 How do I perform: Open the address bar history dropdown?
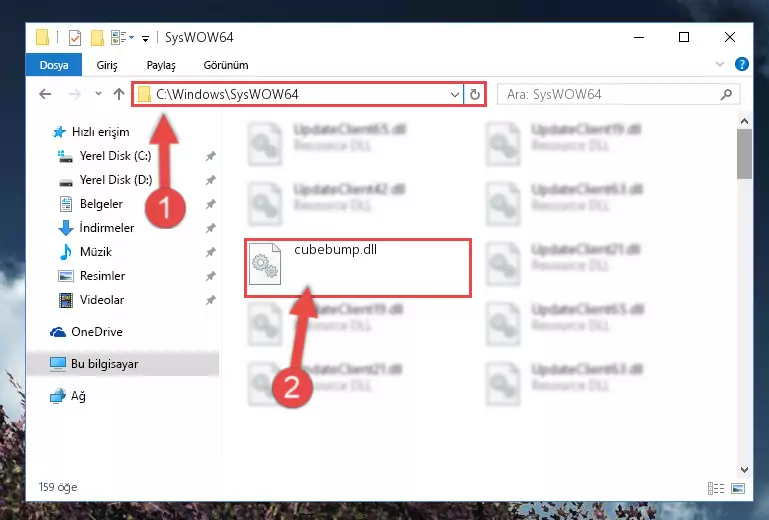pos(455,94)
